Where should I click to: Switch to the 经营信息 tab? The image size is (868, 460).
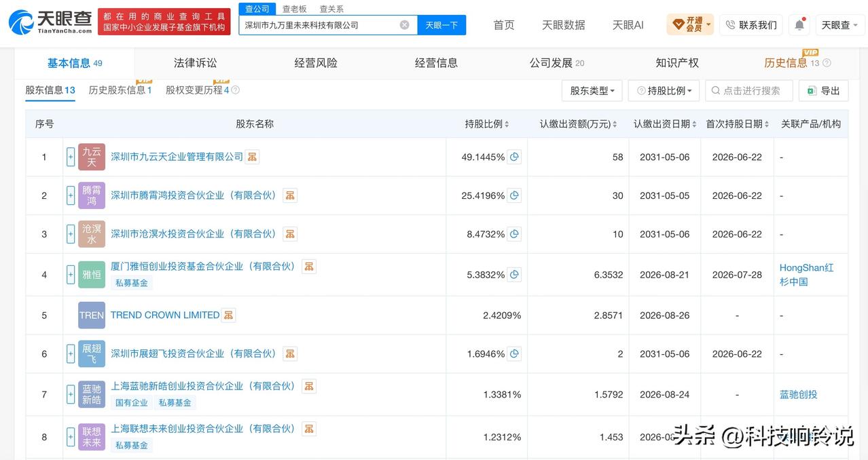point(436,63)
